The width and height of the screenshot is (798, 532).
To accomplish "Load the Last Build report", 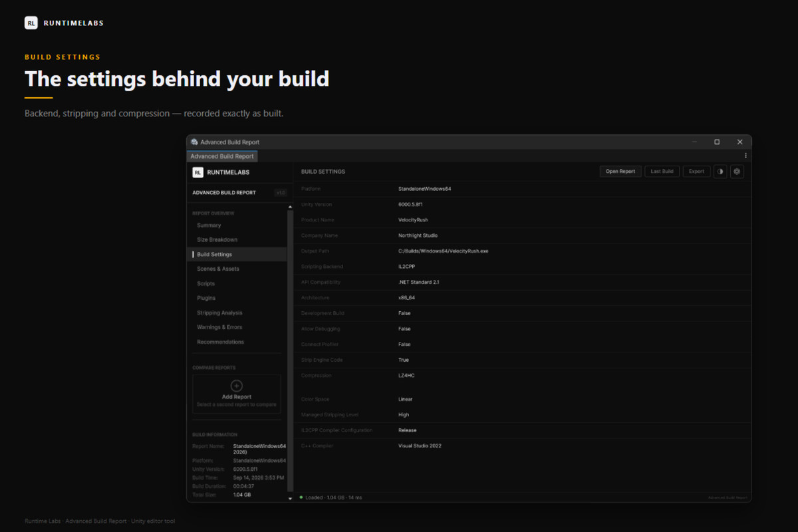I will [662, 172].
